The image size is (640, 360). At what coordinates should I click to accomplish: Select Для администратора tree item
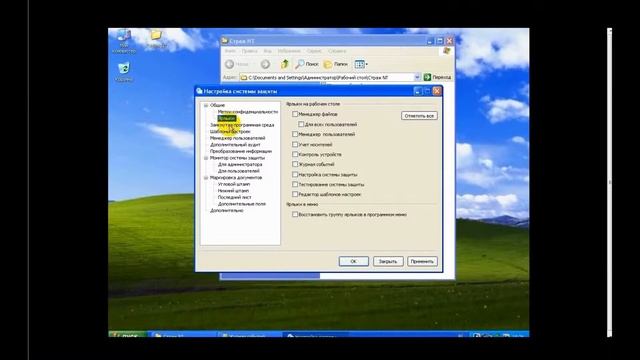pyautogui.click(x=240, y=164)
